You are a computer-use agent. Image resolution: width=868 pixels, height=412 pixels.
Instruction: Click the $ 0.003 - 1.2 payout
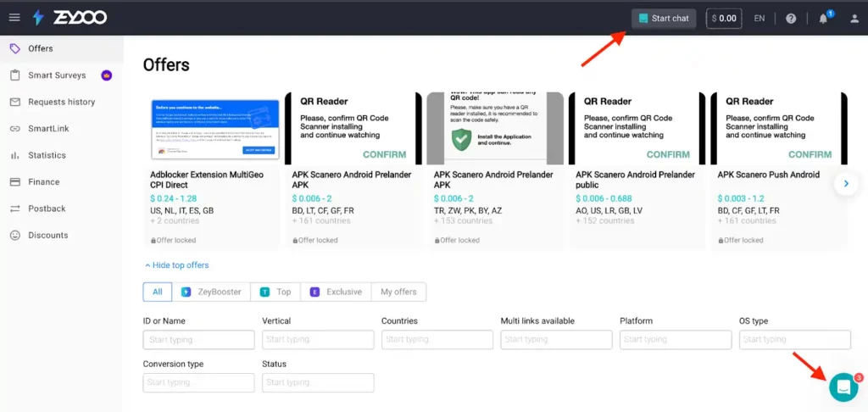pyautogui.click(x=742, y=198)
